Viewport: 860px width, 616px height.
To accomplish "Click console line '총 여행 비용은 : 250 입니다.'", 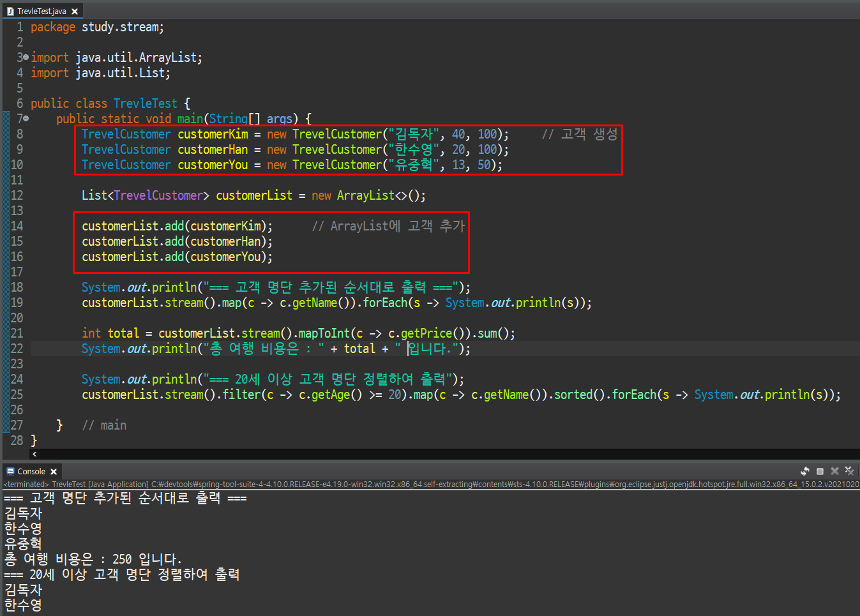I will click(x=93, y=559).
